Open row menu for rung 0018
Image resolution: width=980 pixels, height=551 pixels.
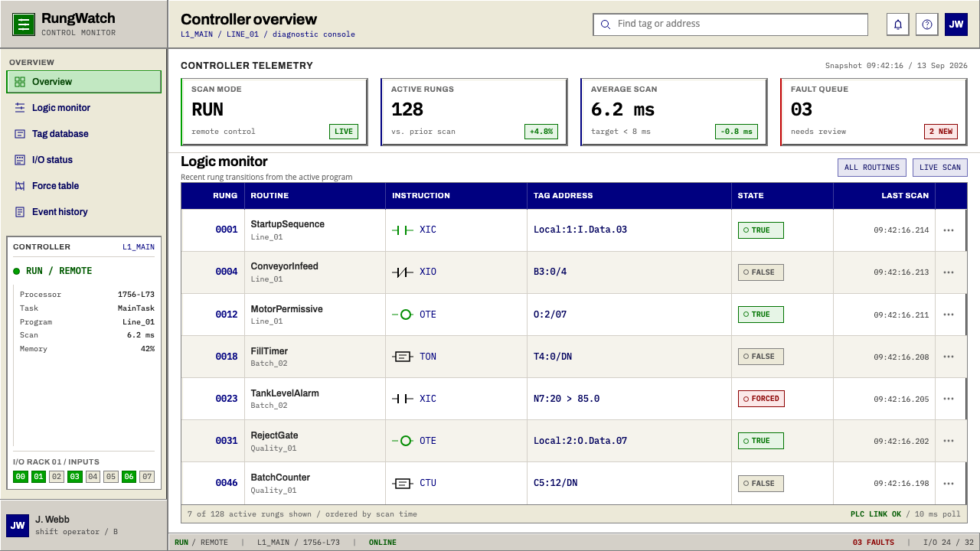[949, 357]
